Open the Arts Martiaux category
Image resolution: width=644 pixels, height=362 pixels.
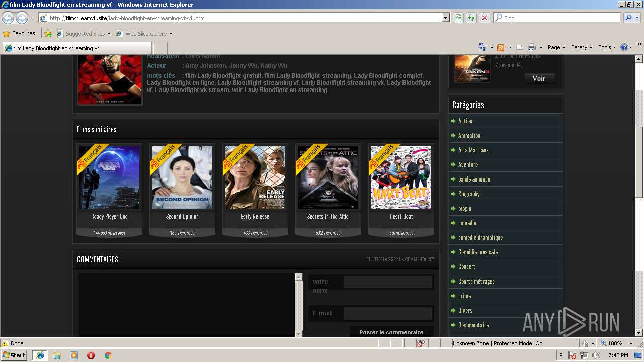click(473, 150)
